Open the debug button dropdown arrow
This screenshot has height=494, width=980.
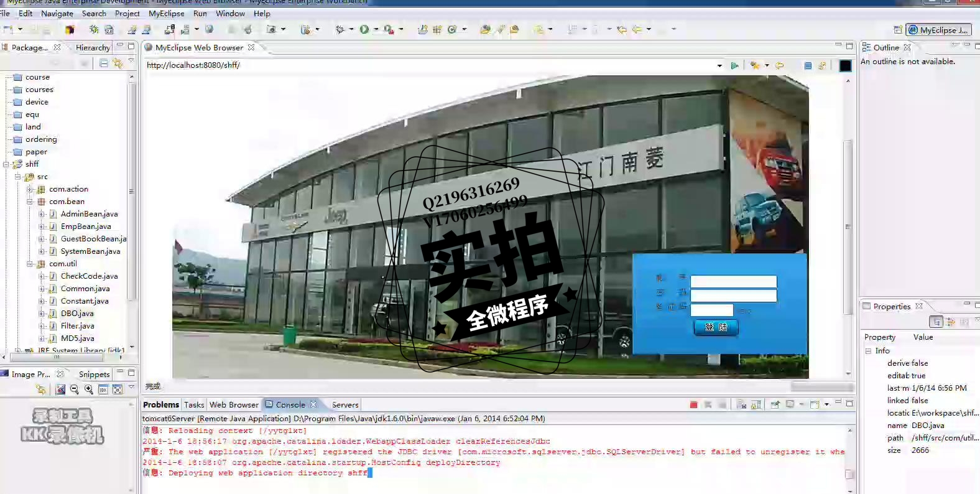(x=351, y=29)
